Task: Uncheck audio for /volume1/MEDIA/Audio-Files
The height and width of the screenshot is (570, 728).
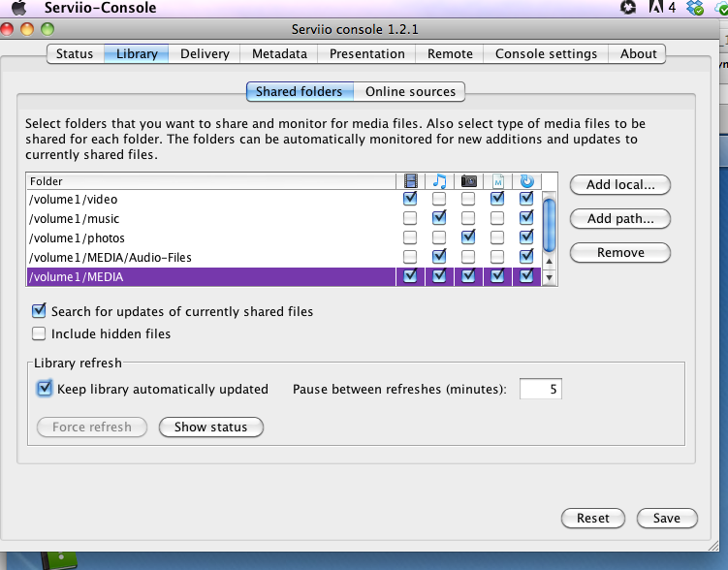Action: (x=439, y=256)
